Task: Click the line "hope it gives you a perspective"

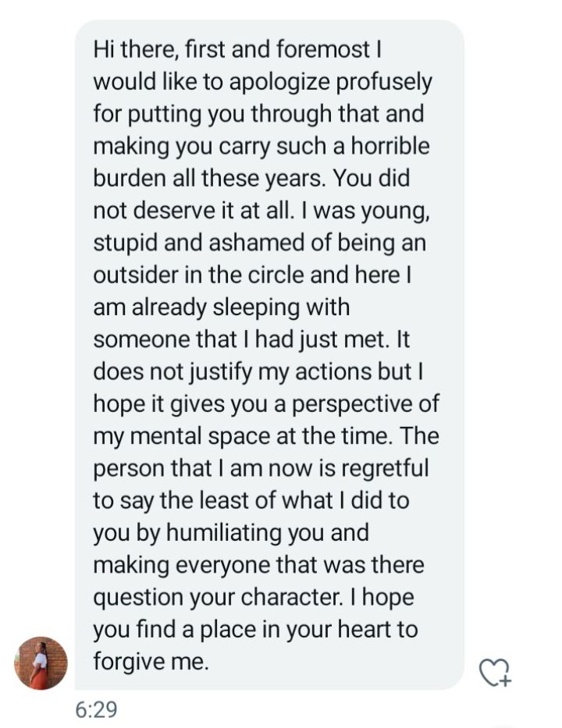Action: (265, 403)
